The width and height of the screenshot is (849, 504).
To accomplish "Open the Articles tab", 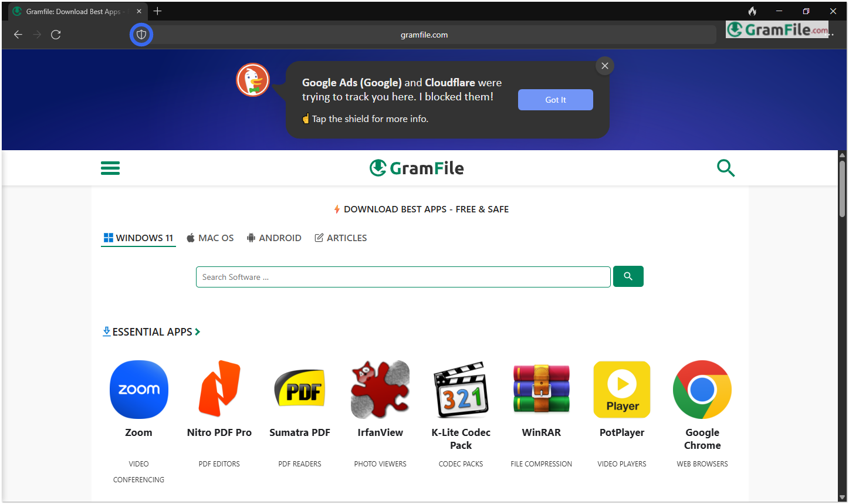I will click(x=341, y=238).
